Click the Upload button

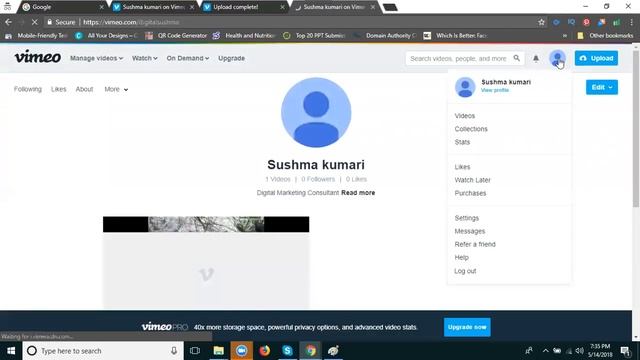[596, 58]
